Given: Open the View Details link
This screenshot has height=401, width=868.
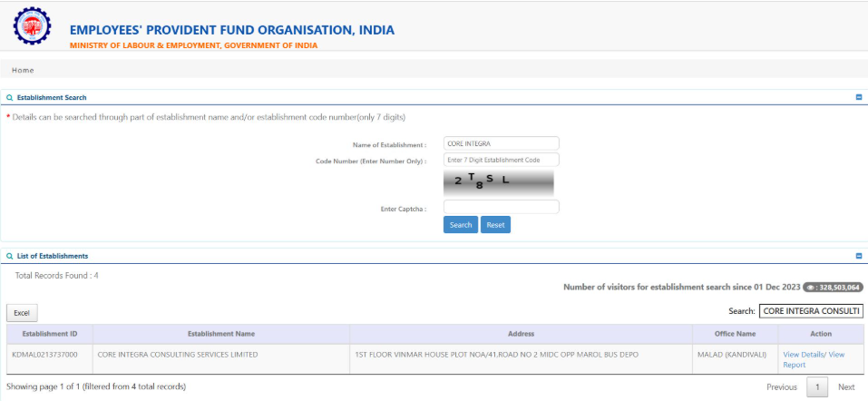Looking at the screenshot, I should coord(803,355).
